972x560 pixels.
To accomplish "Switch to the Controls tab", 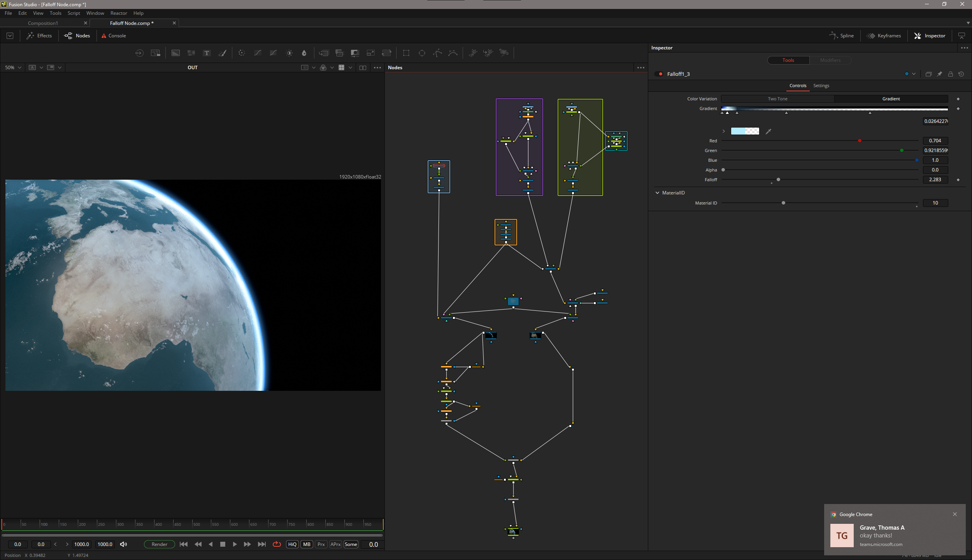I will pyautogui.click(x=798, y=86).
